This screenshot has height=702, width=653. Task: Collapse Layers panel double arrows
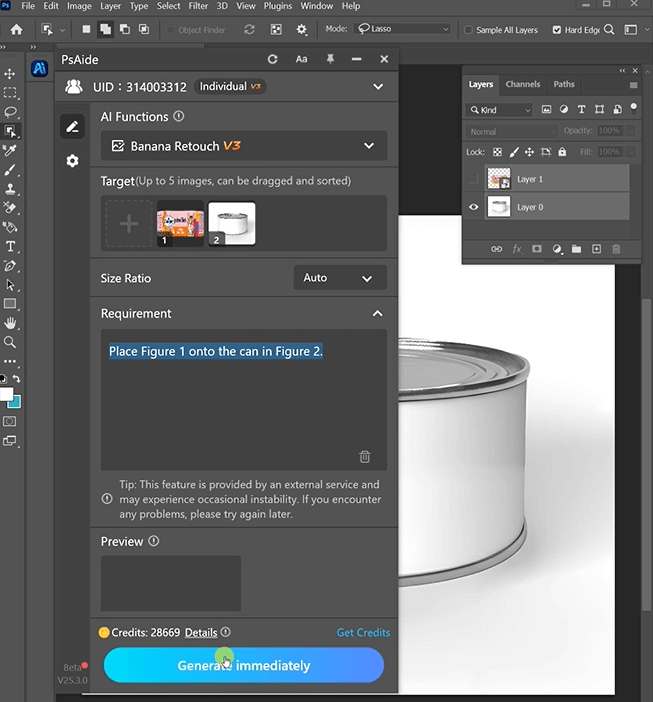coord(622,71)
